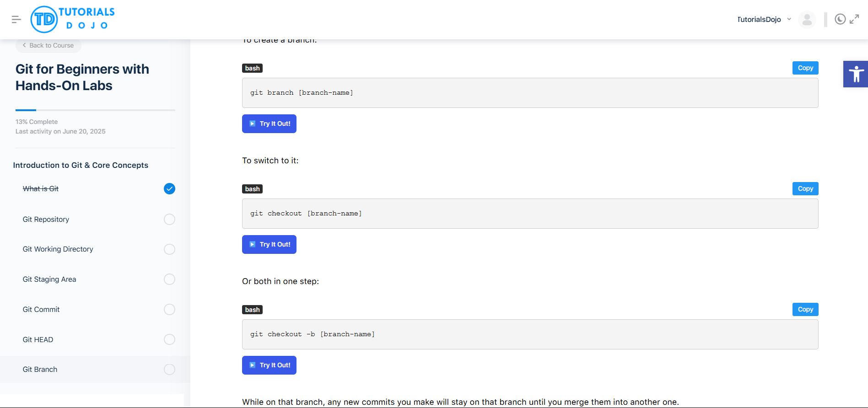Click the user avatar profile icon
868x408 pixels.
(807, 20)
